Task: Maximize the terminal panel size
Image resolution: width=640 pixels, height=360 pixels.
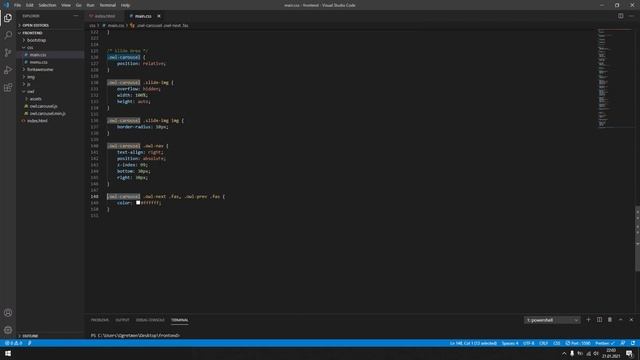Action: [x=620, y=320]
